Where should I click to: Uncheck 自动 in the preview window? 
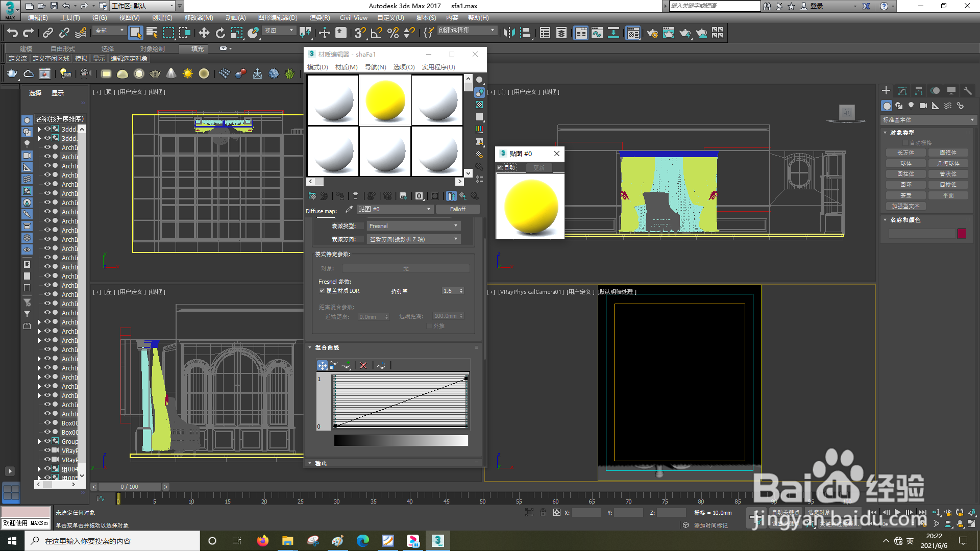500,167
